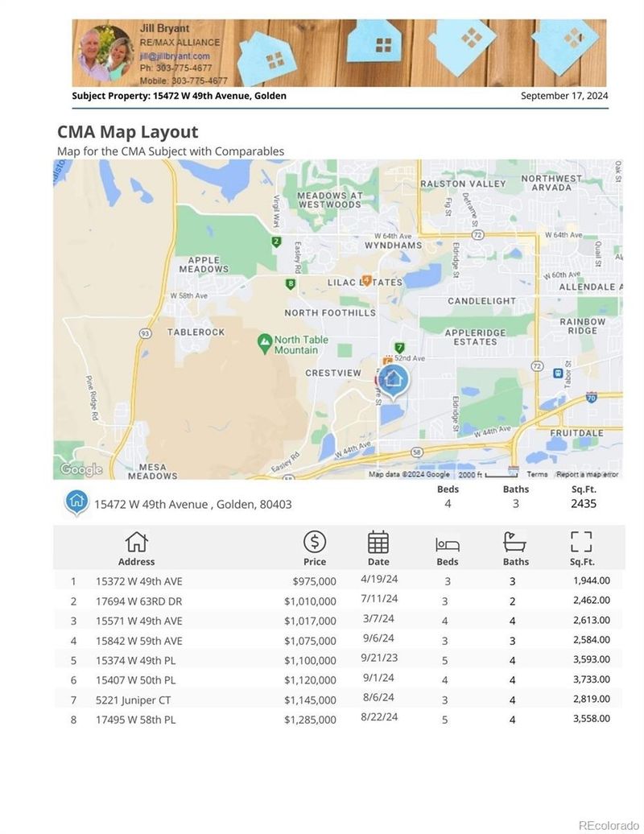Select the 17694 W 63RD DR address

click(x=138, y=601)
